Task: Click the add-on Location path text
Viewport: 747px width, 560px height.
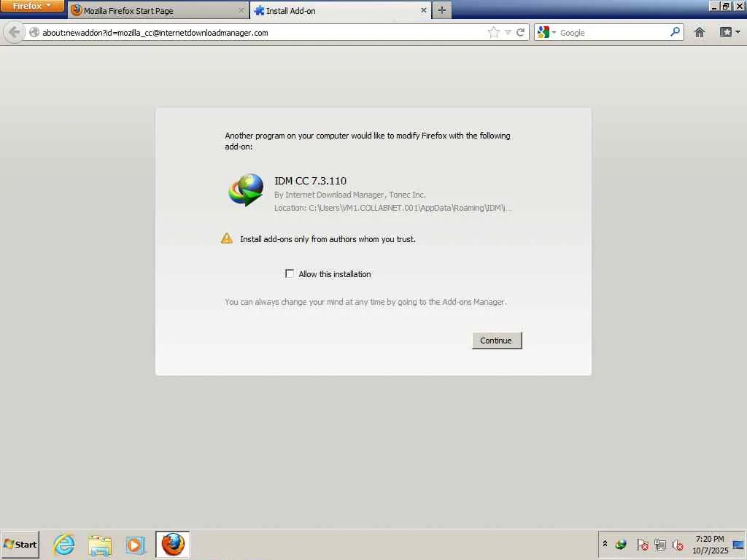Action: [x=392, y=208]
